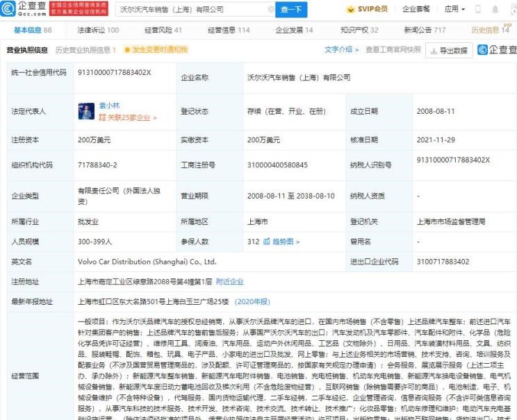Click the 查一下 search button
This screenshot has width=517, height=420.
291,10
